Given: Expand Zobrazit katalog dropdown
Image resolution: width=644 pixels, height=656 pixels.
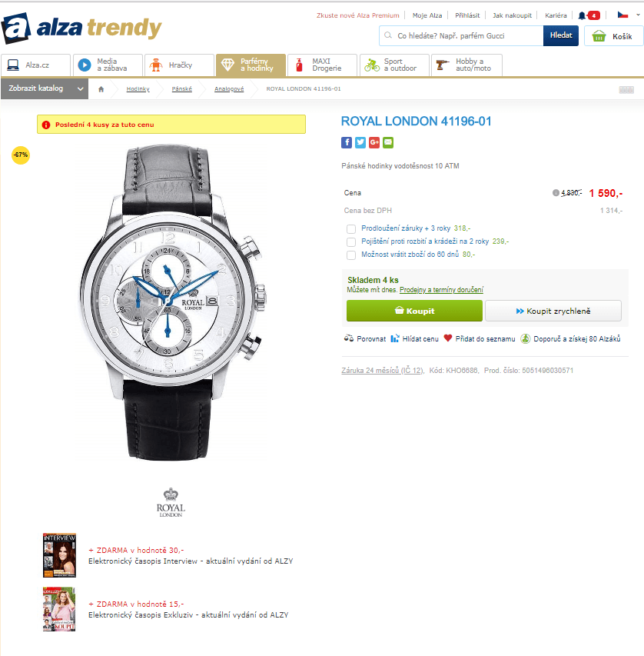Looking at the screenshot, I should tap(45, 88).
